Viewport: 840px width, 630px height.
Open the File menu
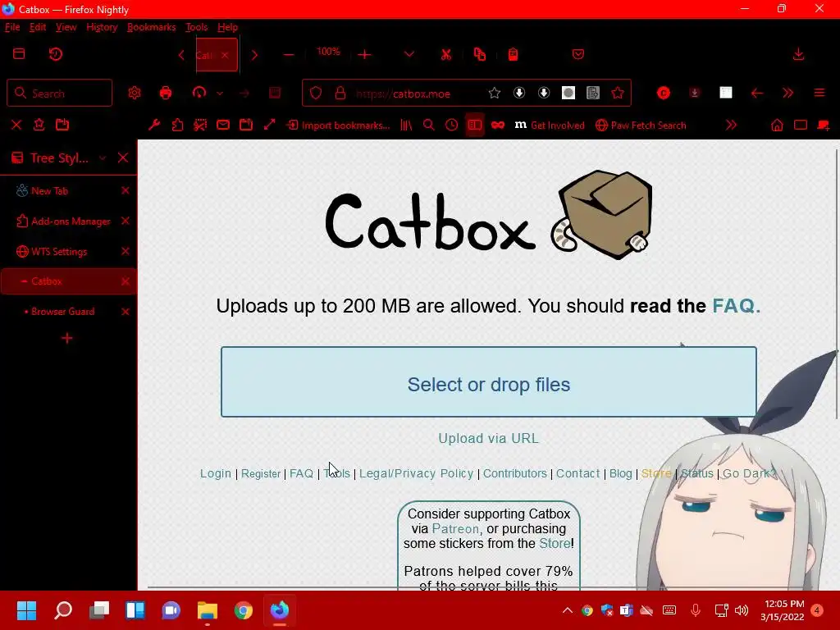(12, 27)
